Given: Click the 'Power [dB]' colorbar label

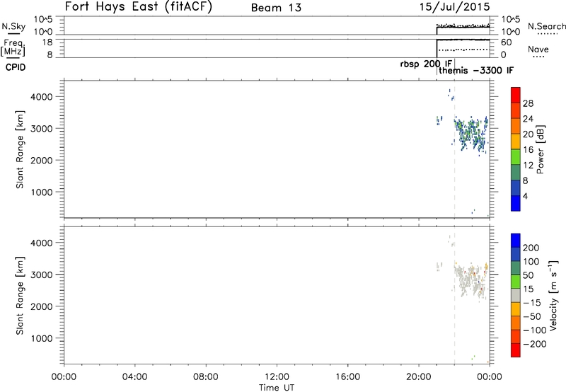Looking at the screenshot, I should click(x=540, y=149).
